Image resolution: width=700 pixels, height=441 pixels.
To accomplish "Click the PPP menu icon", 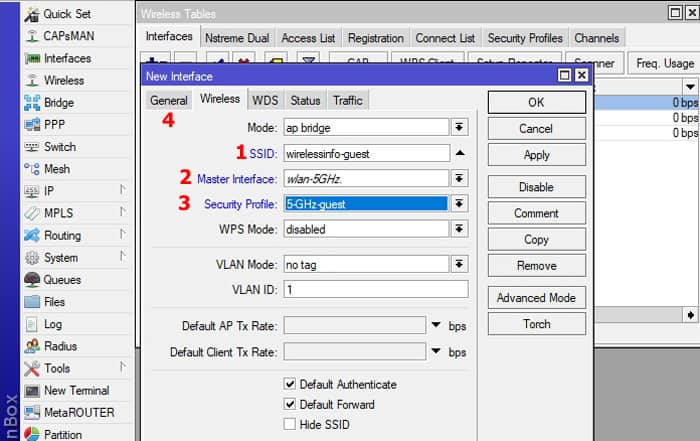I will (32, 125).
